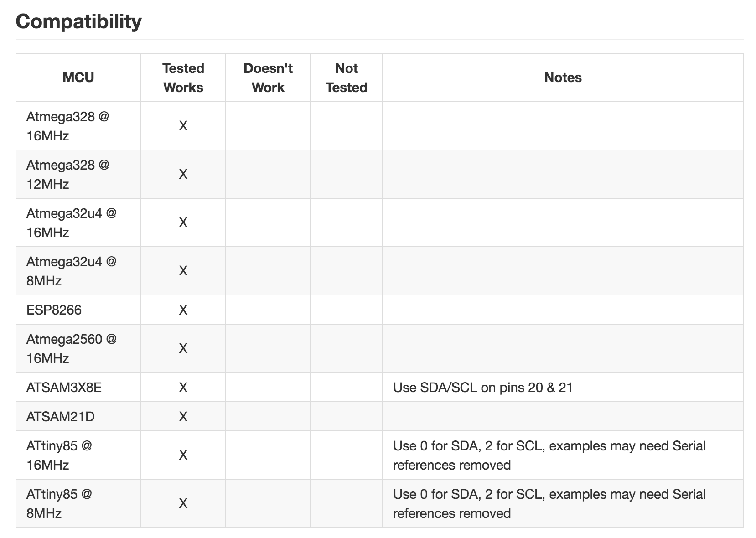Click the 'Use SDA/SCL on pins 20 & 21' note
The image size is (756, 538).
click(x=483, y=388)
